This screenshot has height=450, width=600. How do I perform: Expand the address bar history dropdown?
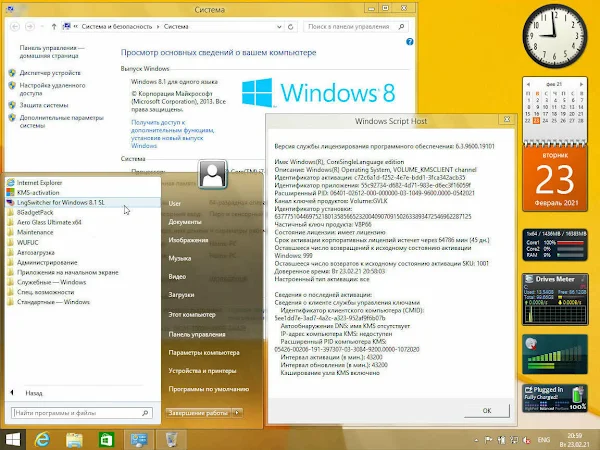279,27
